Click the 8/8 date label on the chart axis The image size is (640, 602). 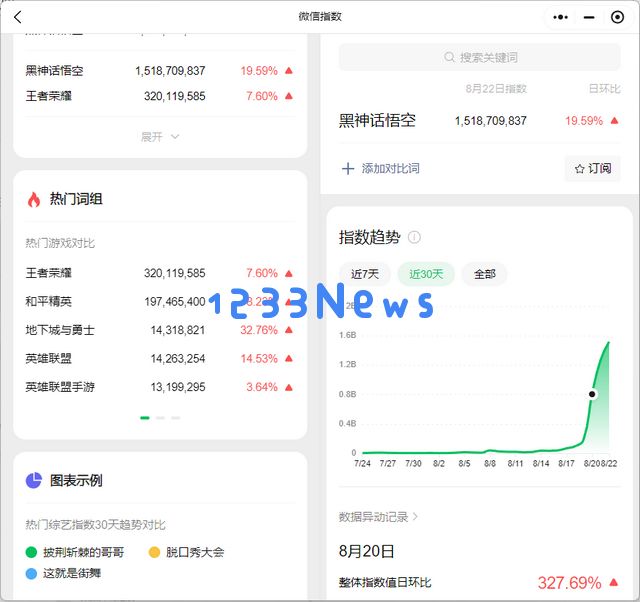490,464
